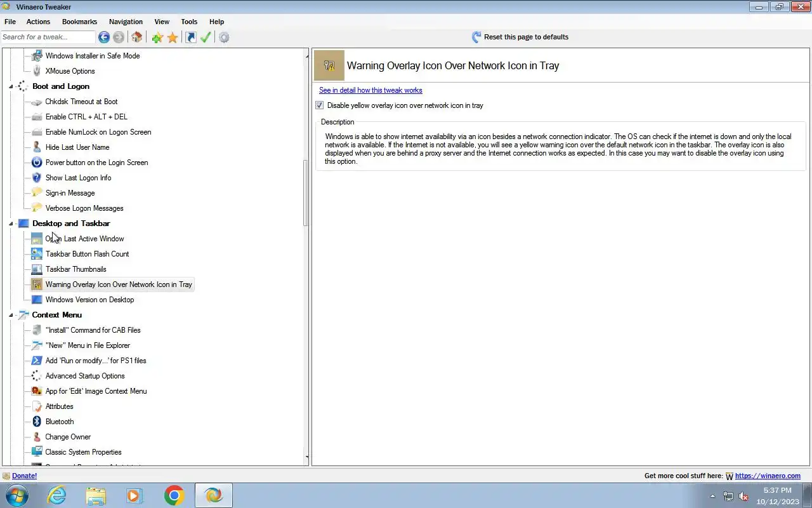
Task: Open the Navigation menu
Action: (126, 22)
